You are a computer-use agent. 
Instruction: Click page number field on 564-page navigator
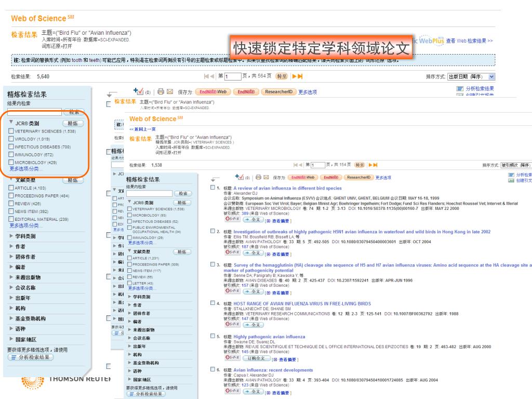coord(233,76)
